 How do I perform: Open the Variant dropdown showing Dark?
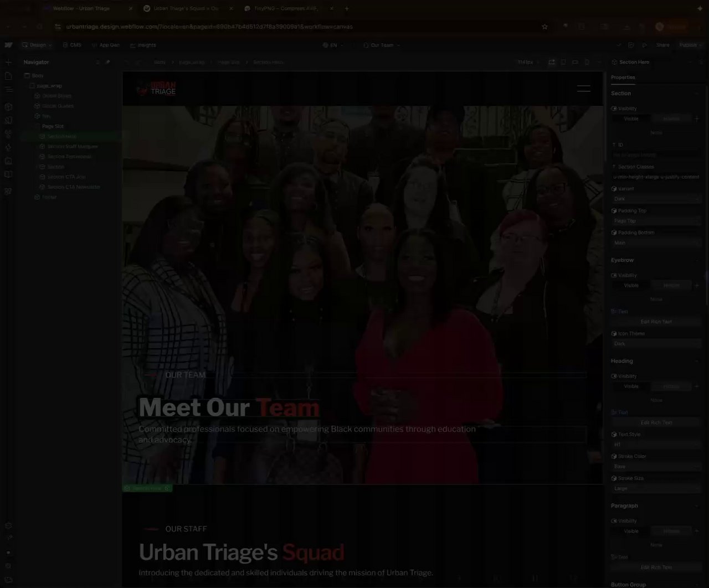[656, 199]
